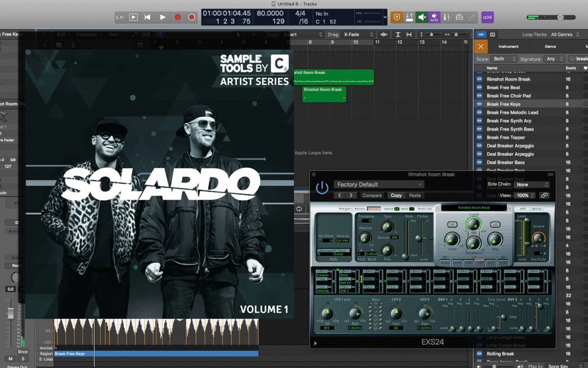Screen dimensions: 588x368
Task: Open the LCD display mode dropdown arrow
Action: pyautogui.click(x=385, y=17)
